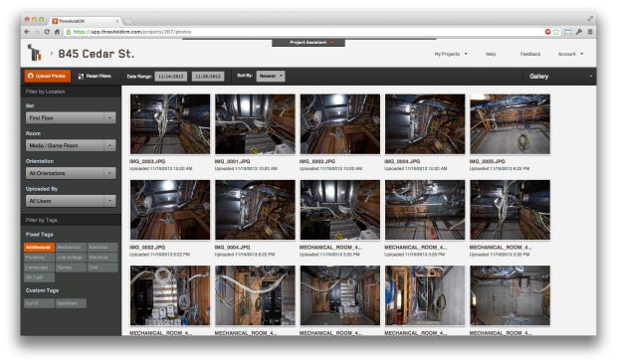617x364 pixels.
Task: Toggle the Landscape fixed tag
Action: pyautogui.click(x=39, y=268)
